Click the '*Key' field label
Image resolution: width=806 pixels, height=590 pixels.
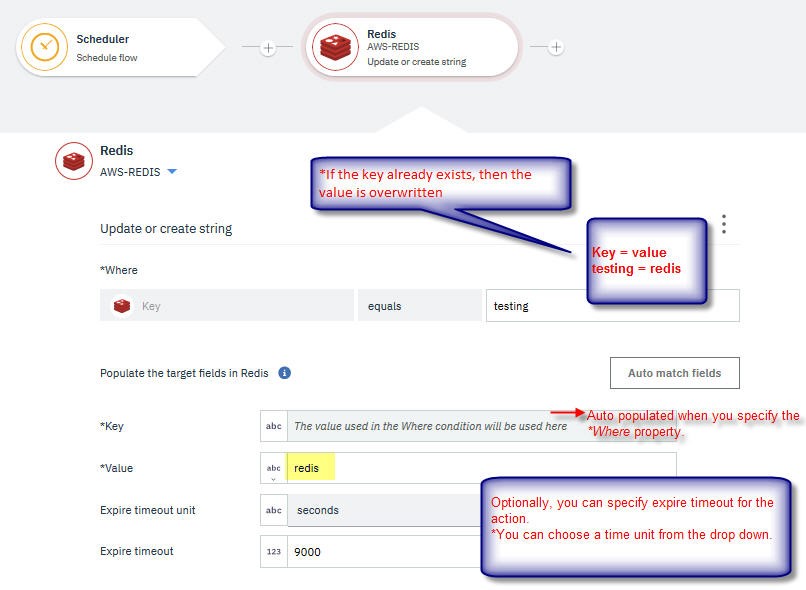[x=112, y=426]
